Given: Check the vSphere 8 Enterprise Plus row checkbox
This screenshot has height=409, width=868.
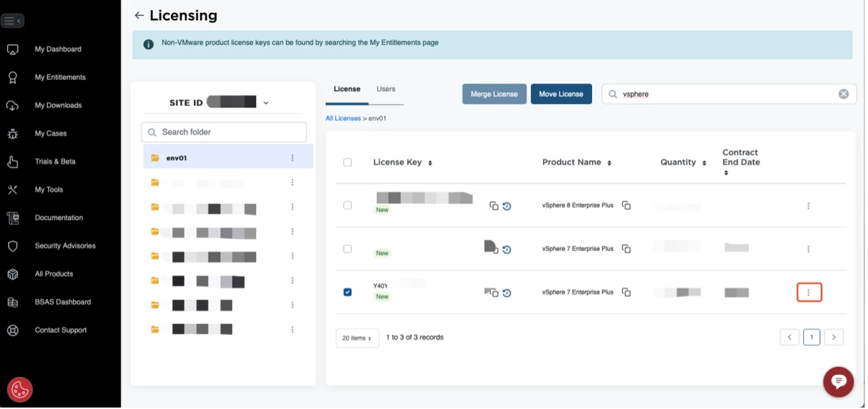Looking at the screenshot, I should pos(347,205).
